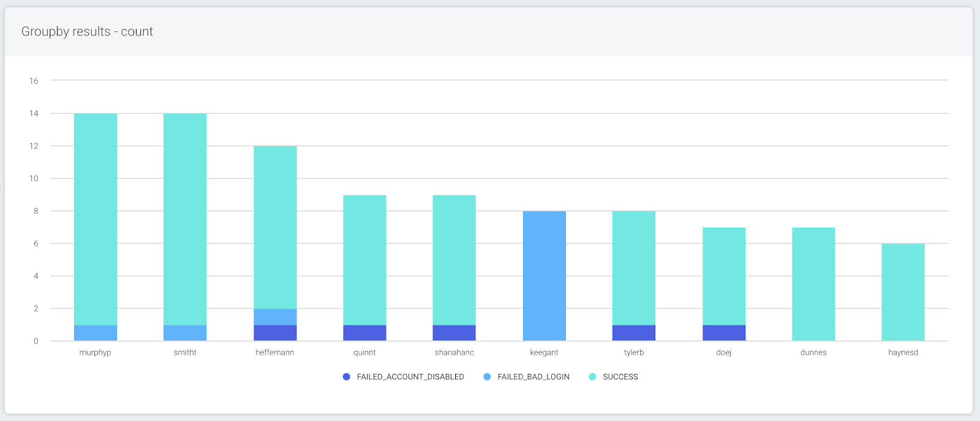This screenshot has height=421, width=980.
Task: Click the keegant x-axis label
Action: click(x=544, y=352)
